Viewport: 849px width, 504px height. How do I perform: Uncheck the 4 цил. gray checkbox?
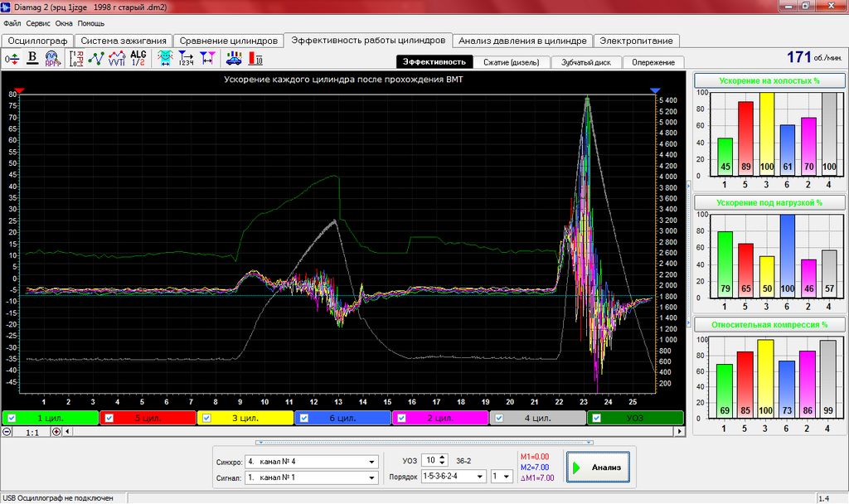(x=499, y=419)
